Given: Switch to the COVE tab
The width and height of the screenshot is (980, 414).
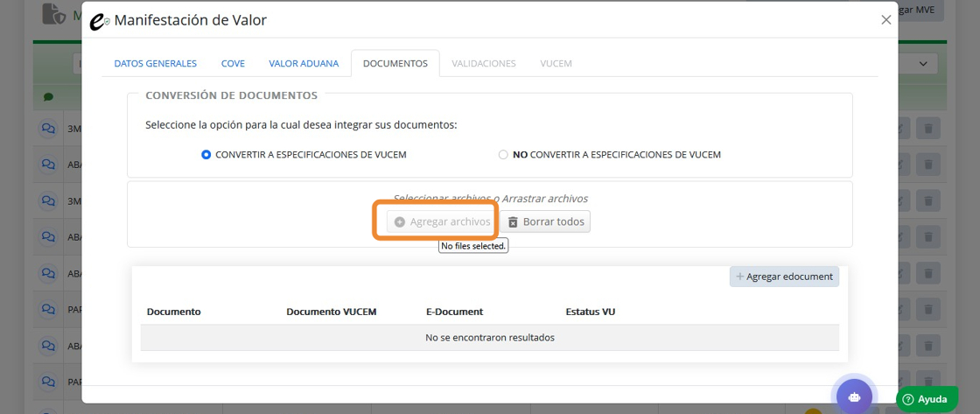Looking at the screenshot, I should pos(233,63).
